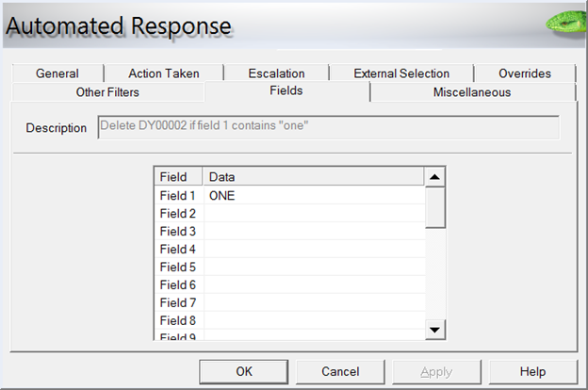Click the Apply button
Screen dimensions: 588x390
436,371
